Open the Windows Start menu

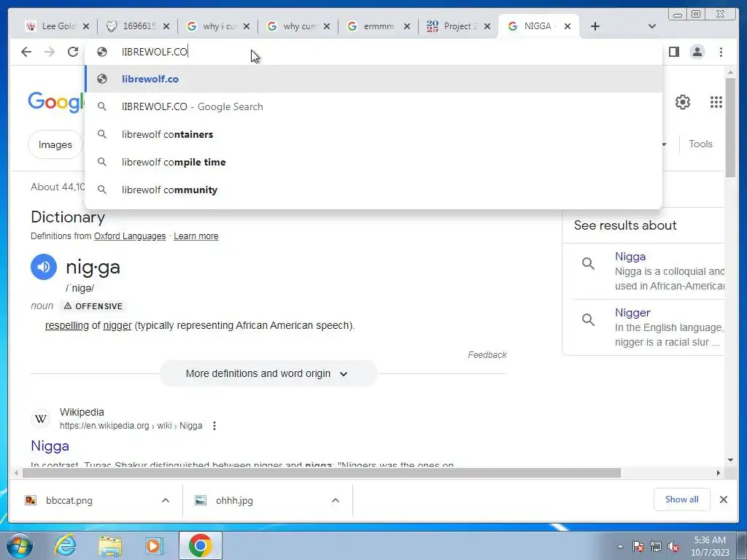(20, 545)
